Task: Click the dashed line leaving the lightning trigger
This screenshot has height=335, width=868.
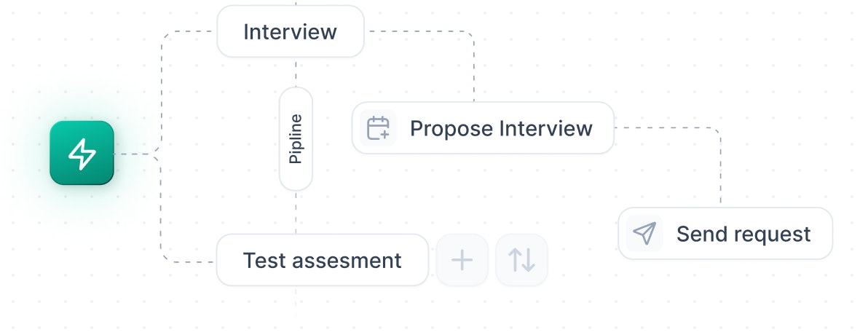Action: tap(135, 154)
